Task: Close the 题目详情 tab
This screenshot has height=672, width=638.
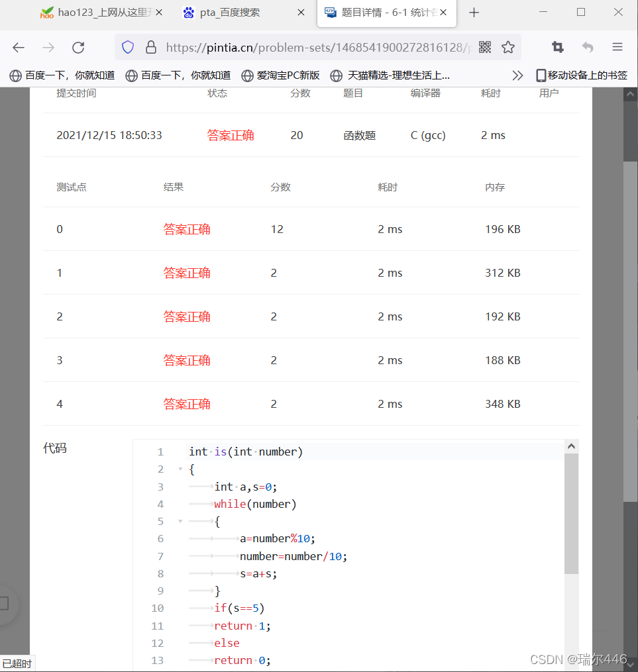Action: coord(443,13)
